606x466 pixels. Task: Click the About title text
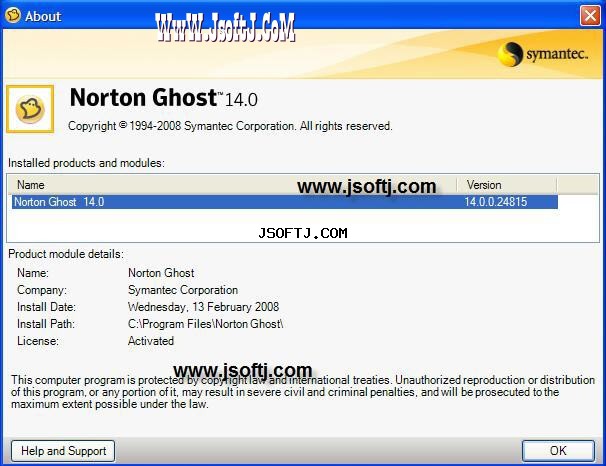click(43, 16)
